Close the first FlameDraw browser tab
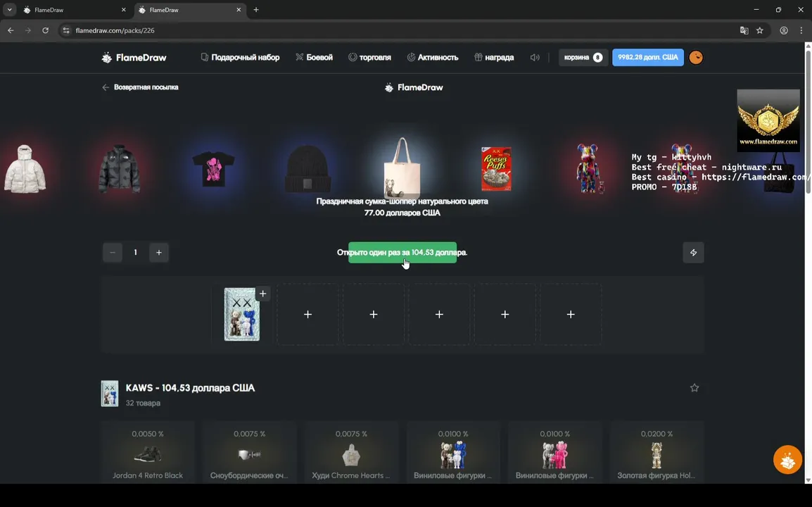812x507 pixels. coord(123,10)
